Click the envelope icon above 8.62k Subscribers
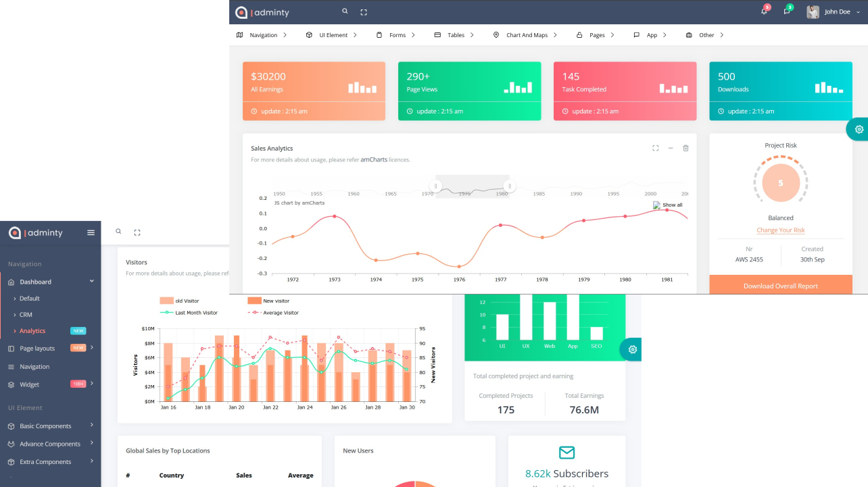This screenshot has width=868, height=487. 566,453
